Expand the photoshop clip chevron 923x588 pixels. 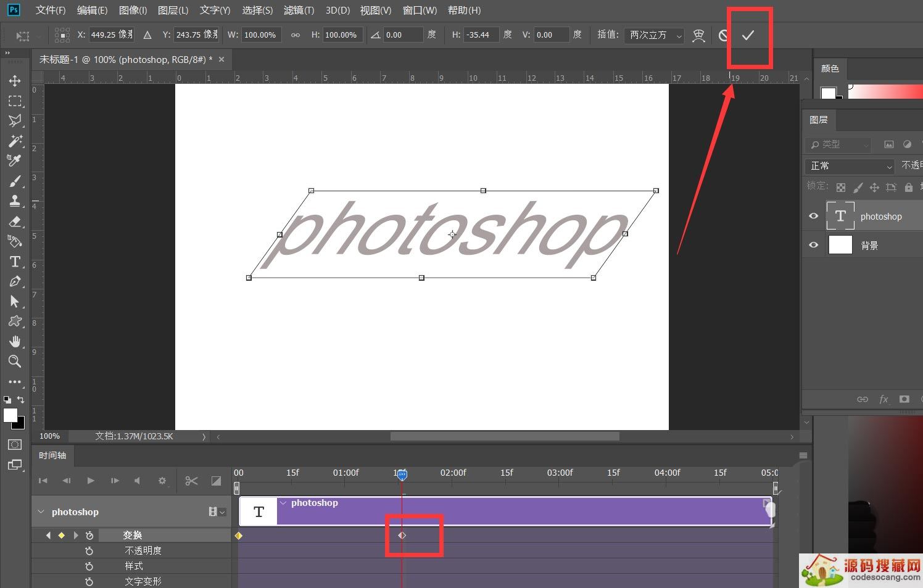click(x=283, y=503)
